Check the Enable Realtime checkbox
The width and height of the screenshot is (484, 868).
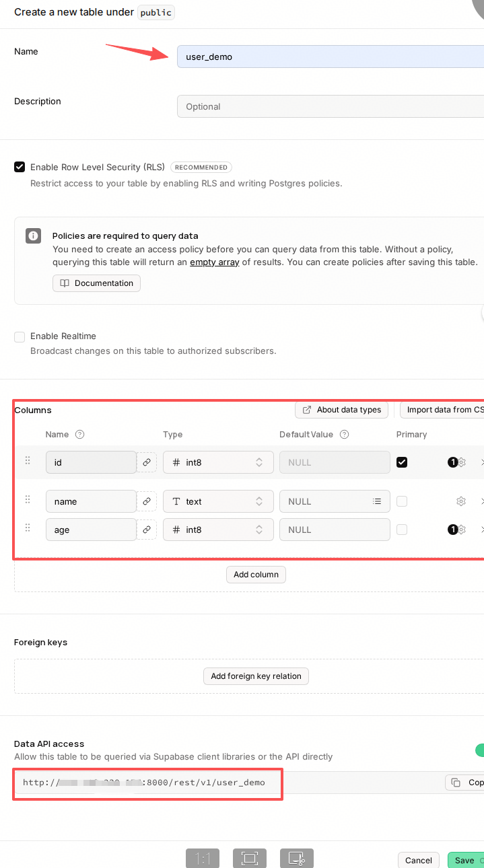(20, 336)
